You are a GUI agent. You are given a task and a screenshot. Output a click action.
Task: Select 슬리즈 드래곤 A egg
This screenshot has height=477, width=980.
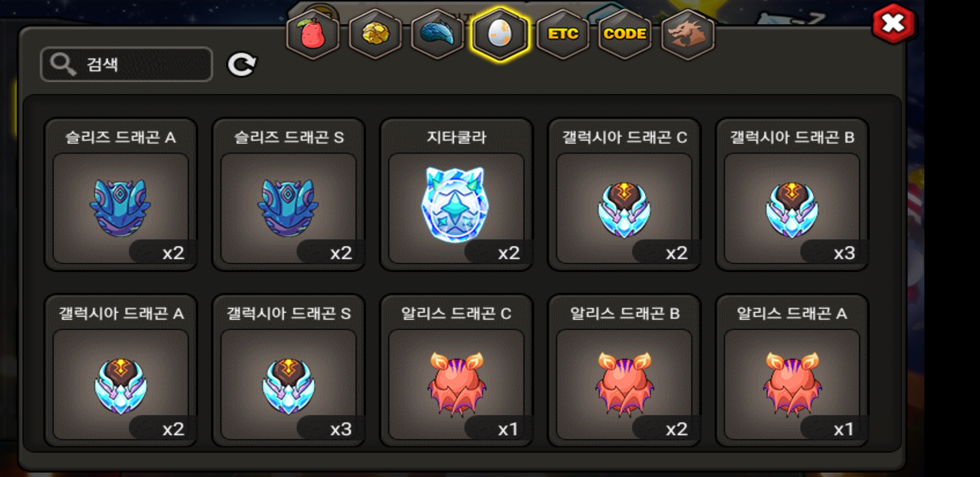click(121, 194)
